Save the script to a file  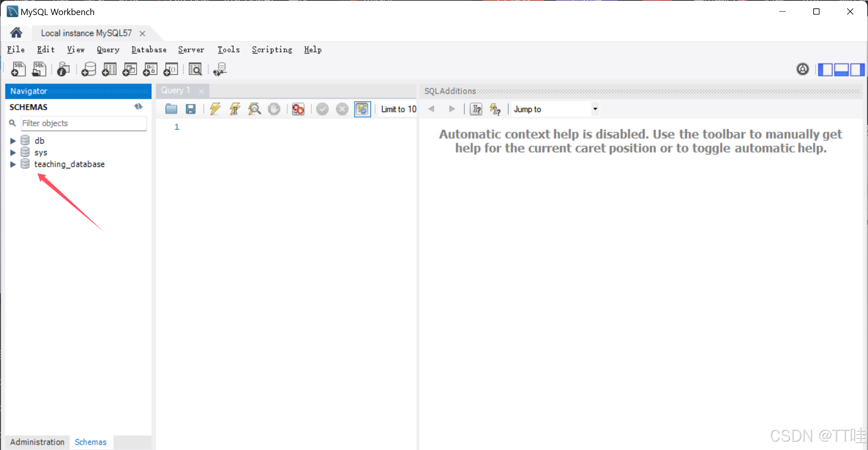coord(191,109)
